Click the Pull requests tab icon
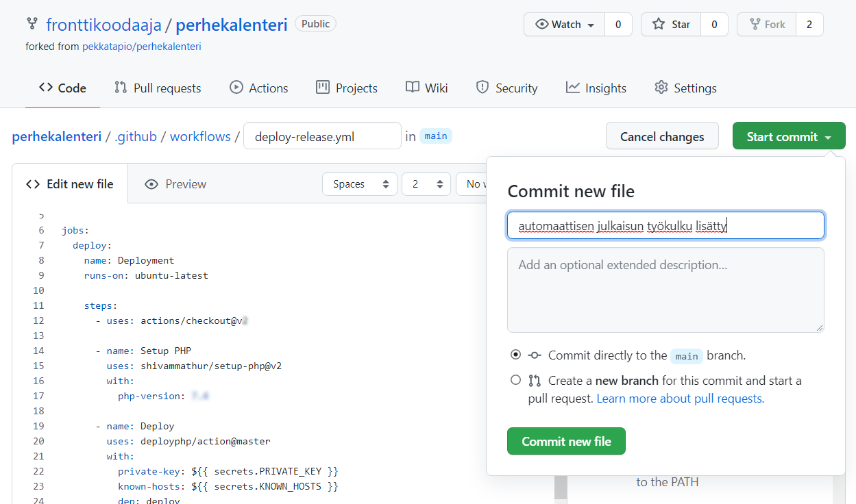 click(121, 87)
